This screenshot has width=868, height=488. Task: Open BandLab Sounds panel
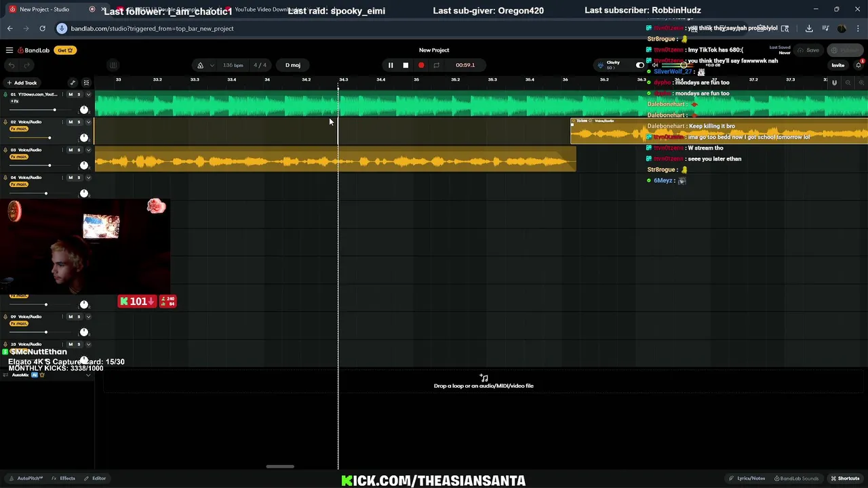click(797, 479)
